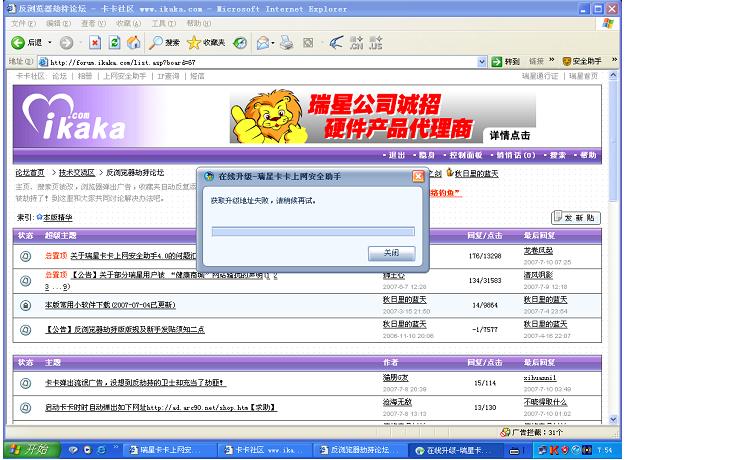Viewport: 742px width, 460px height.
Task: Open the Back button history dropdown arrow
Action: pos(50,43)
